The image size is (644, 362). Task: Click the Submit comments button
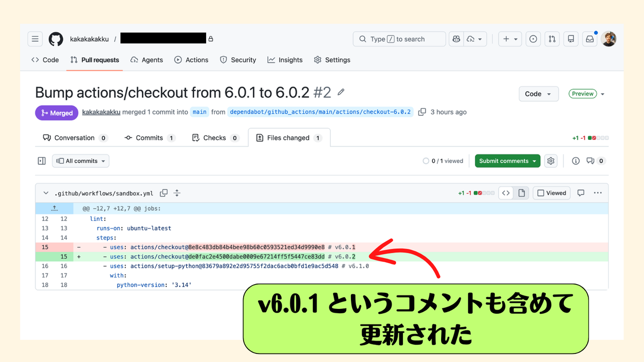(503, 161)
